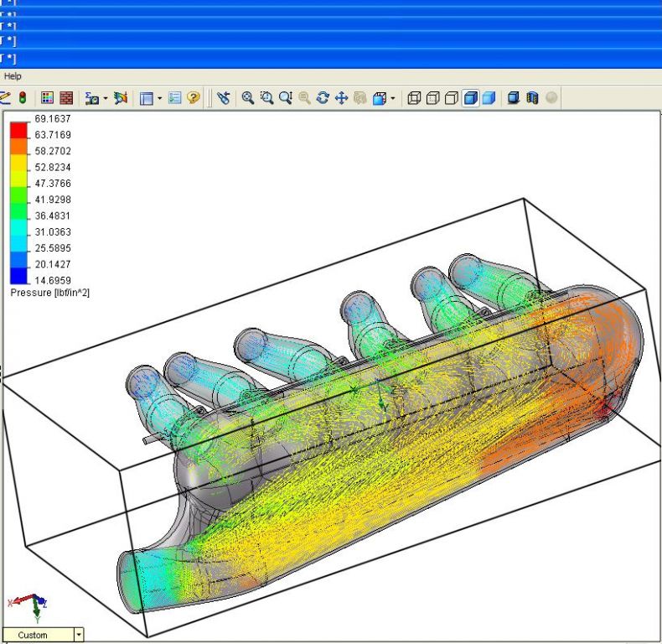Activate the Pan (move arrows) tool

click(341, 98)
